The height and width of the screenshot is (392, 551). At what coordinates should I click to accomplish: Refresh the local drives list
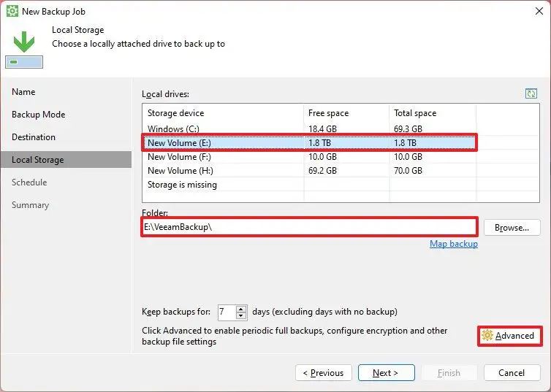(531, 93)
